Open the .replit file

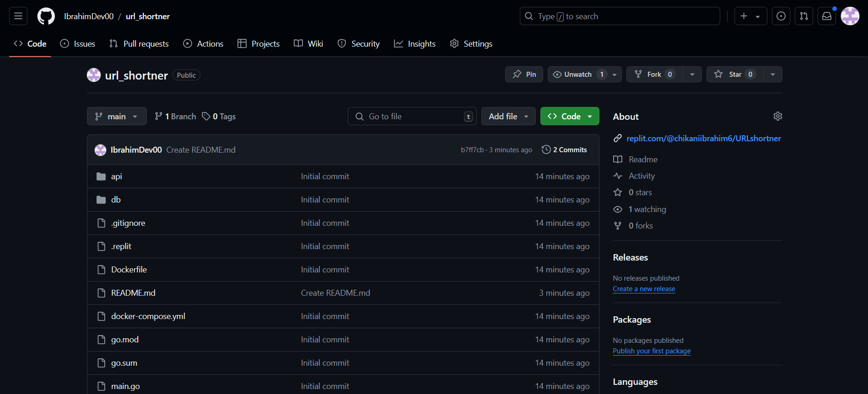[121, 246]
